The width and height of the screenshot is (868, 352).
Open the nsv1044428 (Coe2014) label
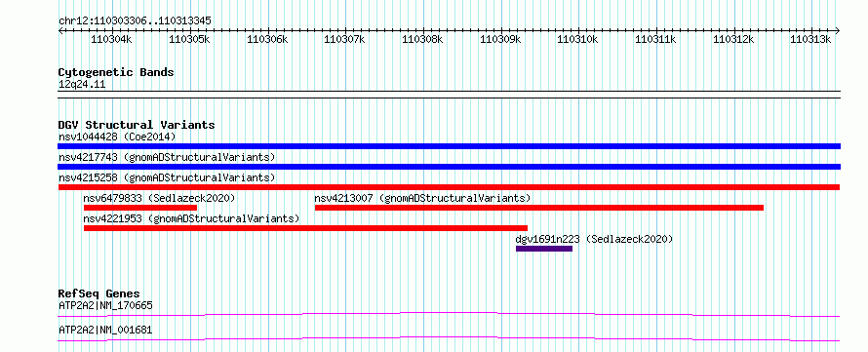coord(117,137)
